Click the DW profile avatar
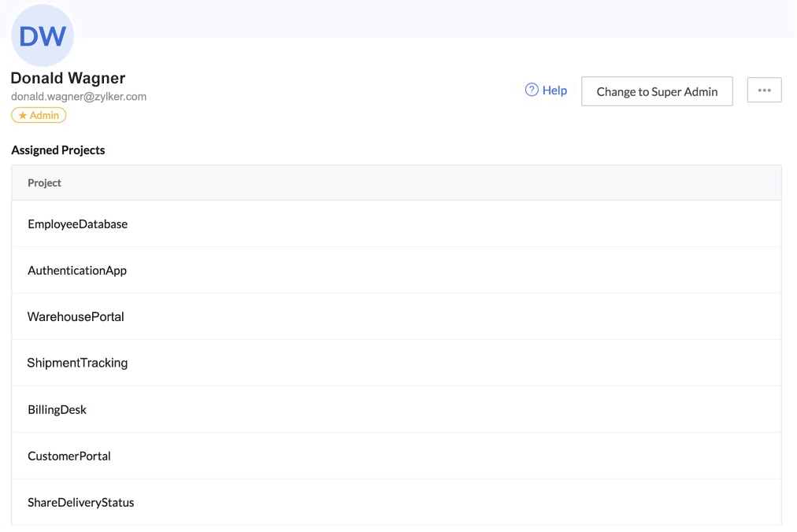 coord(43,36)
